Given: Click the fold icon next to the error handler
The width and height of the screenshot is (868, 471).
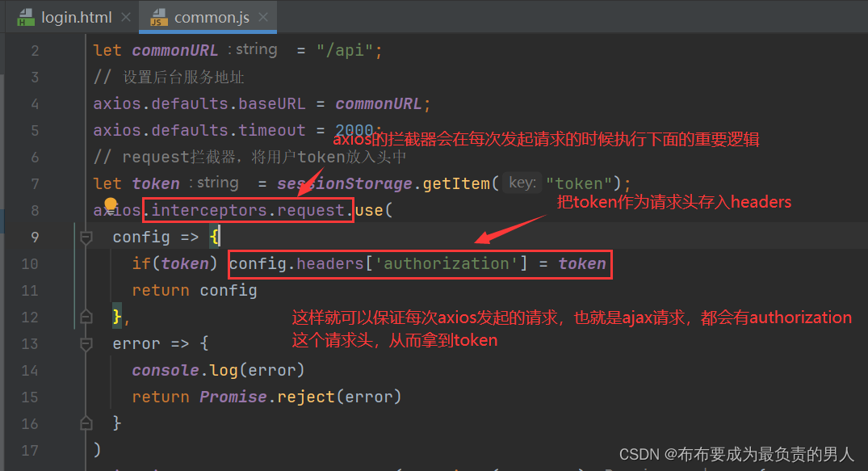Looking at the screenshot, I should pos(86,343).
